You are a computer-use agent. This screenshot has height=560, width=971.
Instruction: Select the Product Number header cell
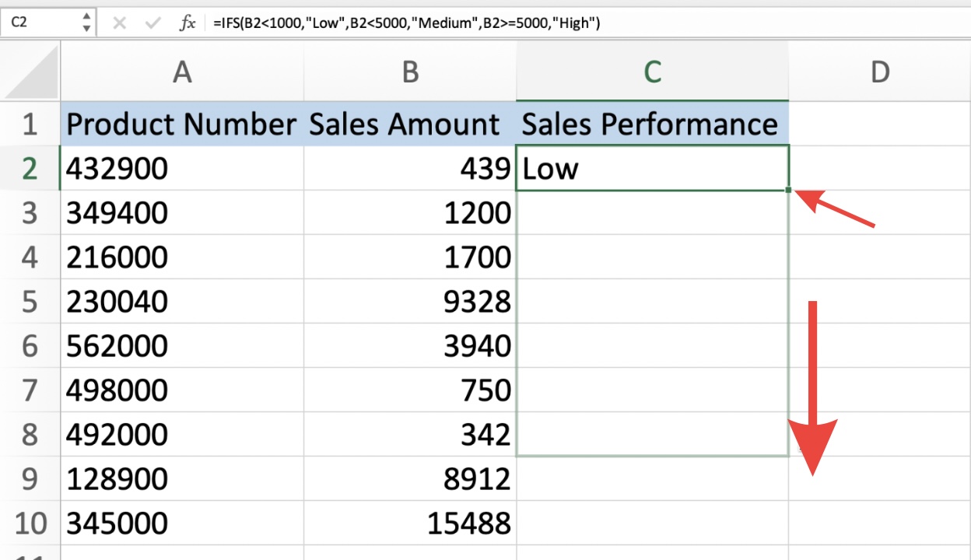click(182, 124)
